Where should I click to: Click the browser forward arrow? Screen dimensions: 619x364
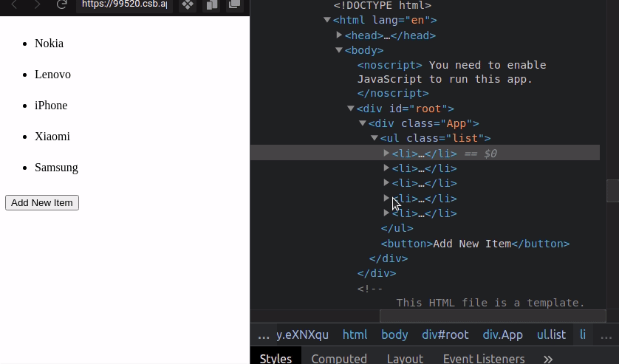click(37, 4)
